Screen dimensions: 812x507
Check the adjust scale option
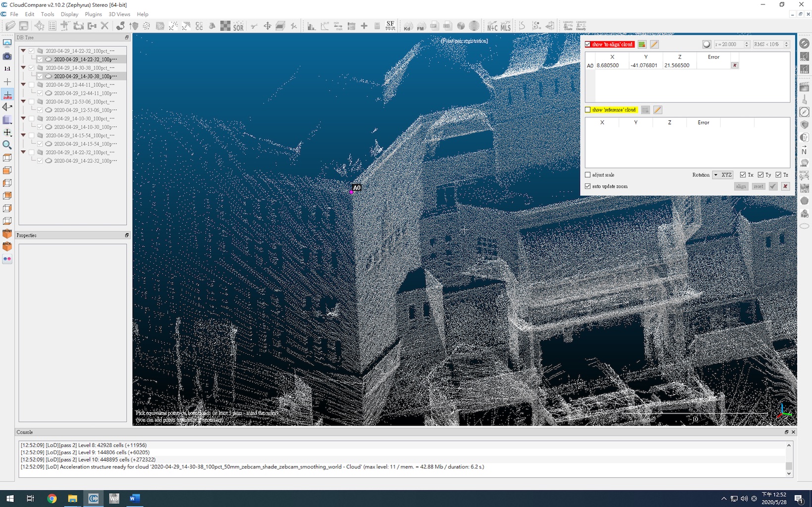[x=588, y=175]
